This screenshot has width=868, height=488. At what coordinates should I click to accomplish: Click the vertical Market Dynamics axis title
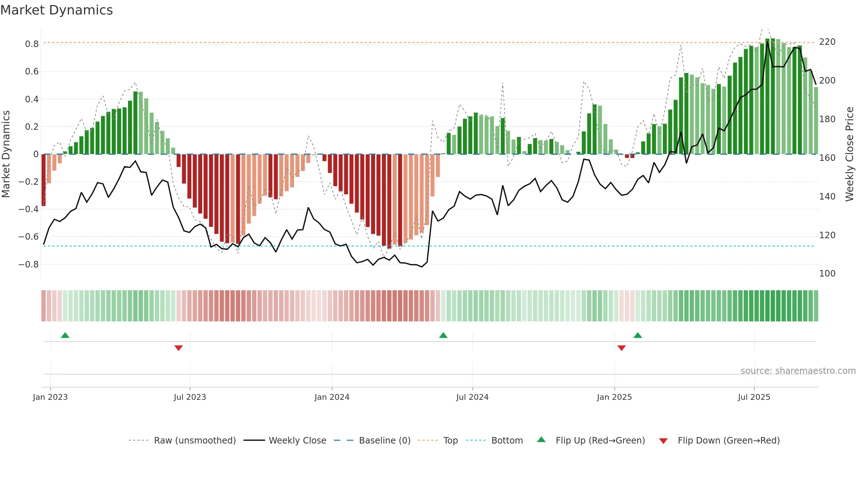click(6, 154)
